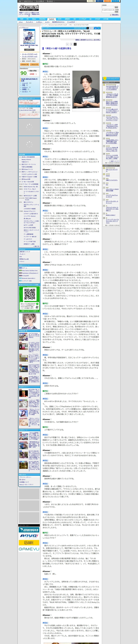Open Weekly 4Gamer in the sidebar
This screenshot has height=644, width=138.
pos(26,159)
